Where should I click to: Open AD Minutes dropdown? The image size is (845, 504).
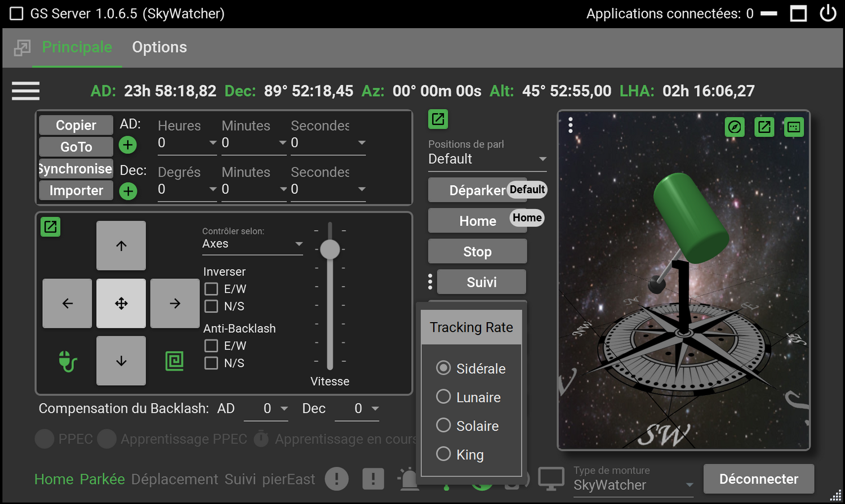(x=254, y=143)
